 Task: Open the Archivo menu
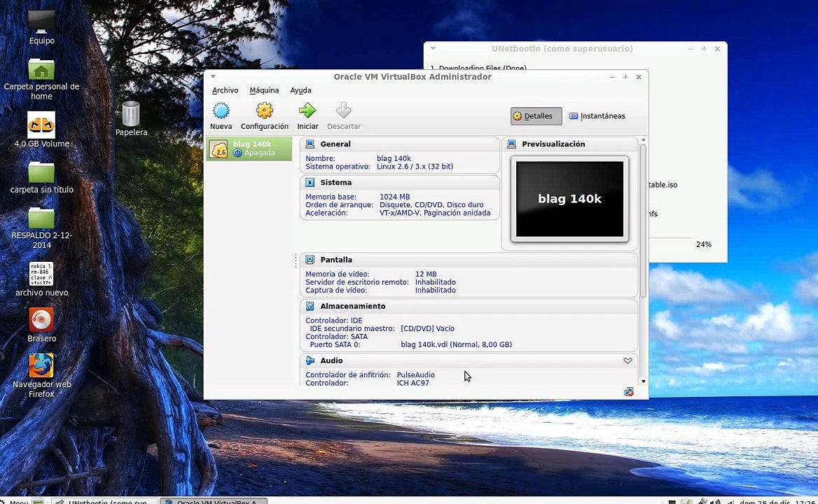[226, 90]
